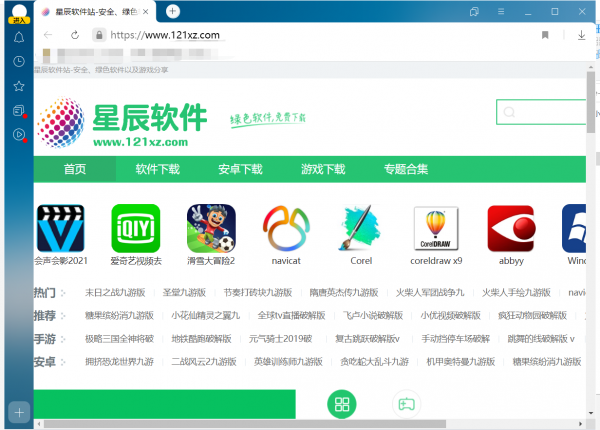Select the 软件下载 navigation tab
600x430 pixels.
[158, 169]
